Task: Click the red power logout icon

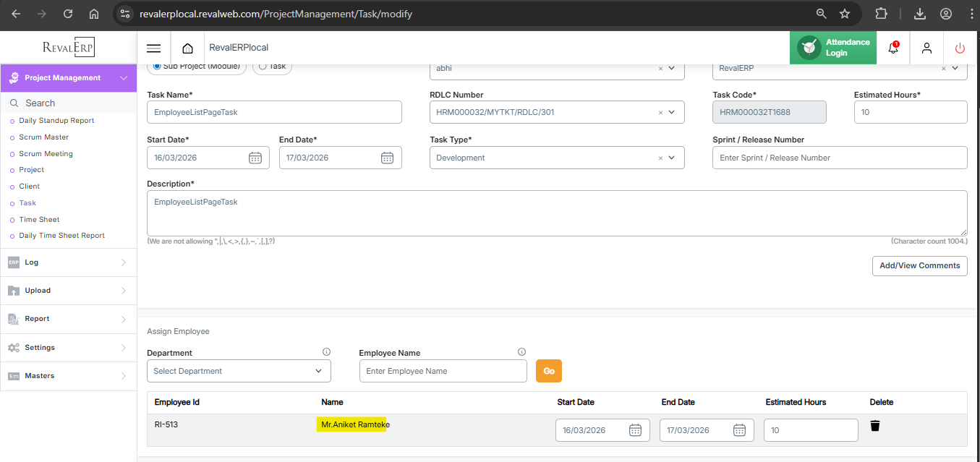Action: point(960,48)
